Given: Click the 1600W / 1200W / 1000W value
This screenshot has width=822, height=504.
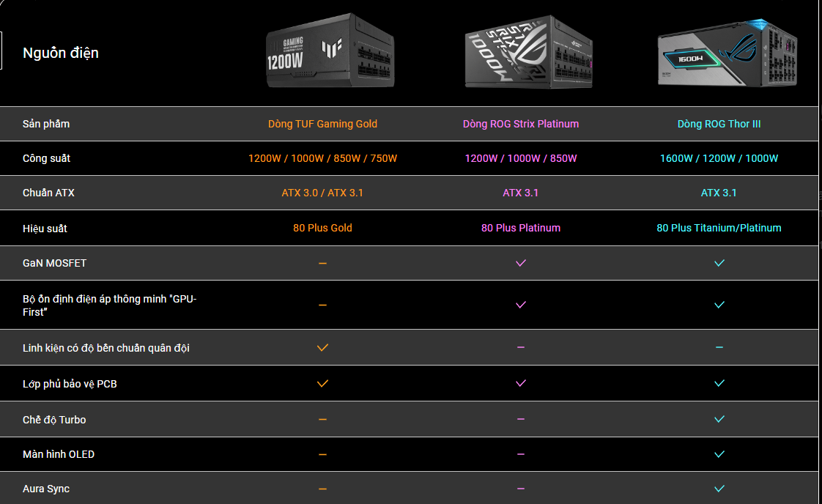Looking at the screenshot, I should click(719, 158).
